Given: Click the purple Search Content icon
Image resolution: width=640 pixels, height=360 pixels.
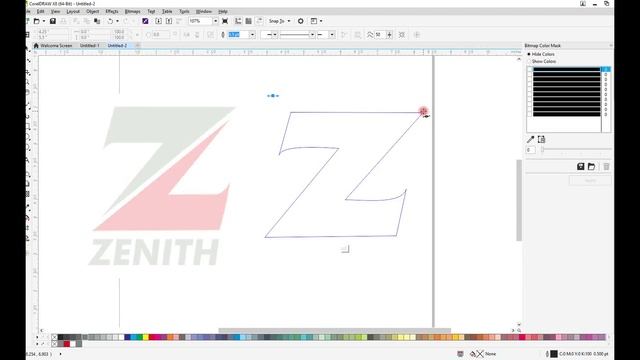Looking at the screenshot, I should click(145, 21).
